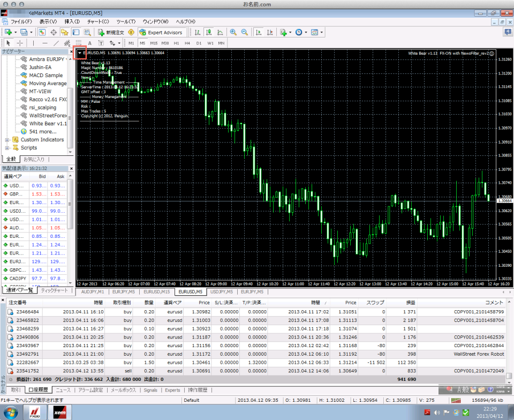514x420 pixels.
Task: Toggle chart auto scroll icon
Action: [x=259, y=32]
